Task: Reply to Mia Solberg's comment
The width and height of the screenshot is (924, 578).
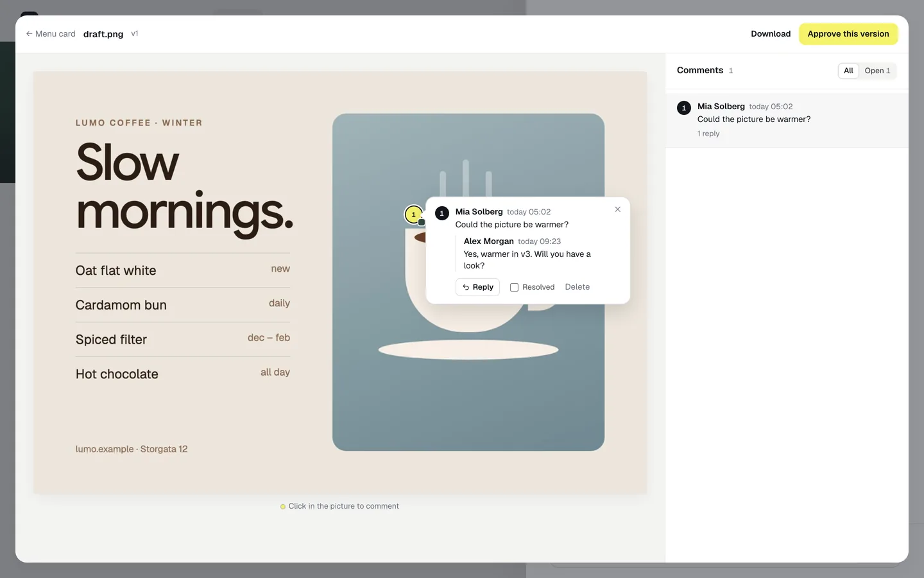Action: tap(478, 287)
